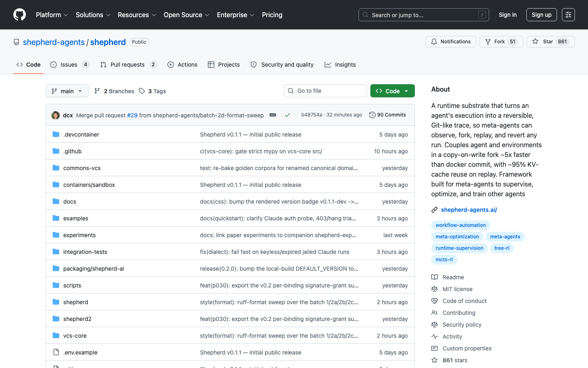
Task: Click the Custom properties note icon
Action: point(434,348)
